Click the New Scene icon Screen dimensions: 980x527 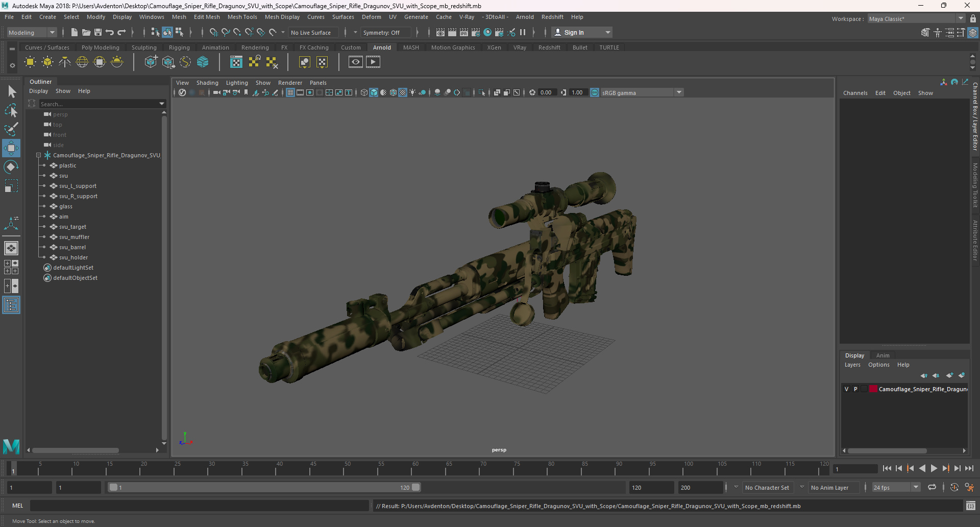[75, 32]
